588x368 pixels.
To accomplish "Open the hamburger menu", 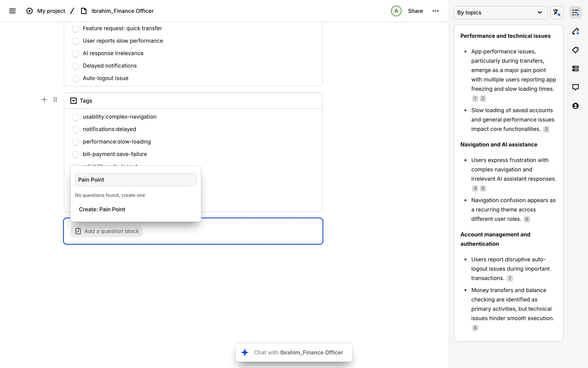I will tap(12, 11).
